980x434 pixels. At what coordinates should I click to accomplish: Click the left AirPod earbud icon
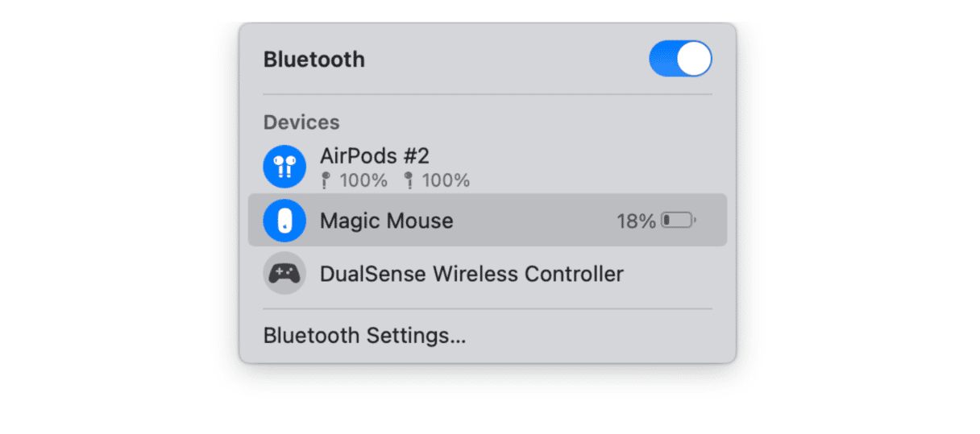click(x=326, y=180)
